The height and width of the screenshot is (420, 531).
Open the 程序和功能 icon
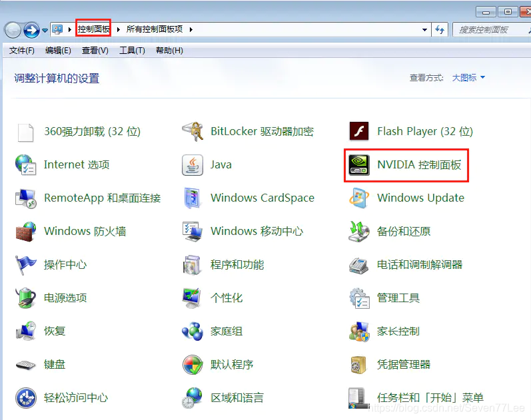[x=193, y=265]
